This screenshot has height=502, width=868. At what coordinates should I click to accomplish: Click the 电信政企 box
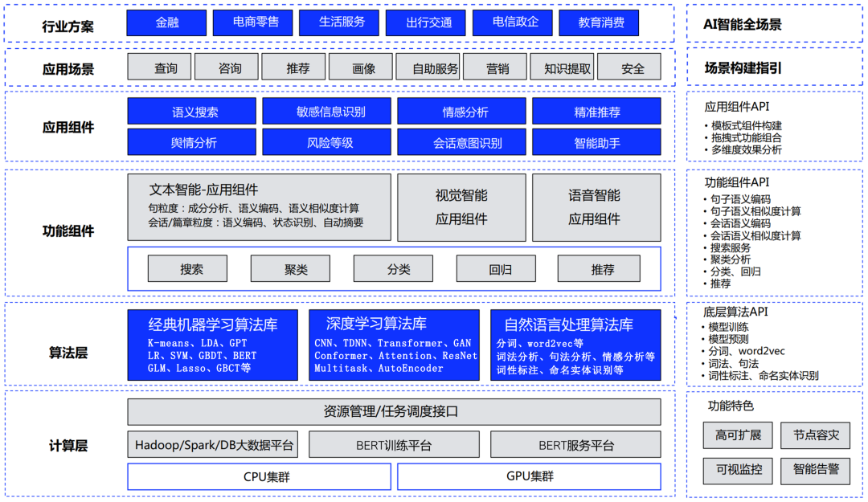point(513,22)
